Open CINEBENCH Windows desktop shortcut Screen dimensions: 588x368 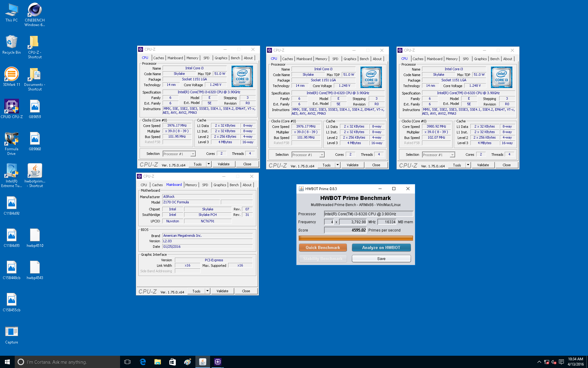(35, 15)
